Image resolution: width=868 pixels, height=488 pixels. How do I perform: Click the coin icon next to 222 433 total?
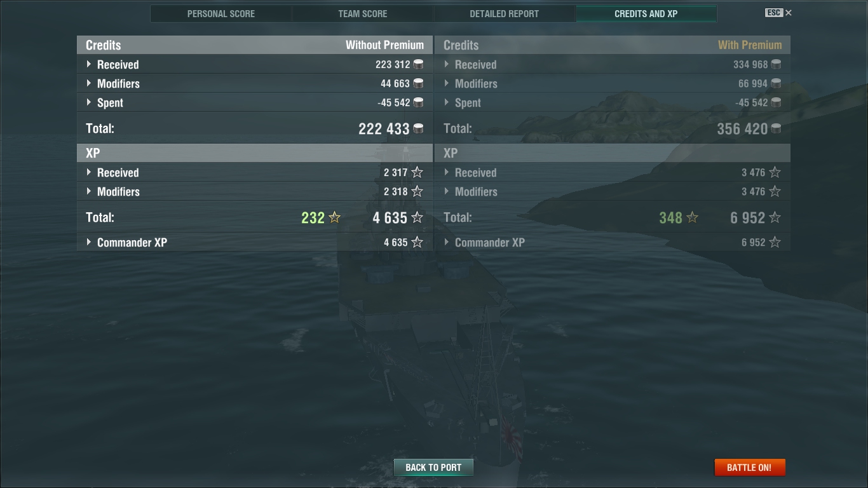(418, 128)
